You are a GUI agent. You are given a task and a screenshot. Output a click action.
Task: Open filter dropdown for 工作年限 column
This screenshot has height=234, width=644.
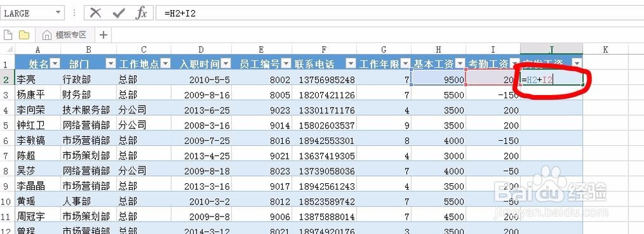click(405, 64)
